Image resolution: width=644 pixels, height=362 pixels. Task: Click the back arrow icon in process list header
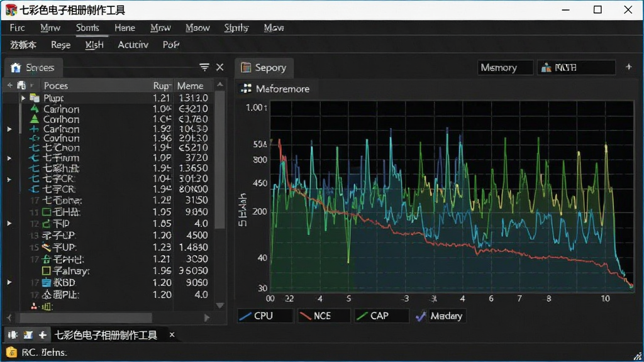[x=9, y=85]
